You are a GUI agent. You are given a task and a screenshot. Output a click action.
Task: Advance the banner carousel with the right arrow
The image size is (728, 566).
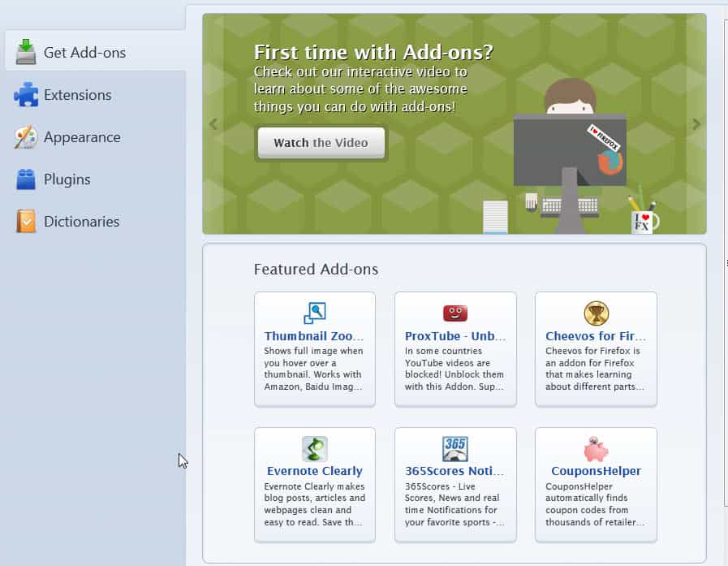pos(696,124)
